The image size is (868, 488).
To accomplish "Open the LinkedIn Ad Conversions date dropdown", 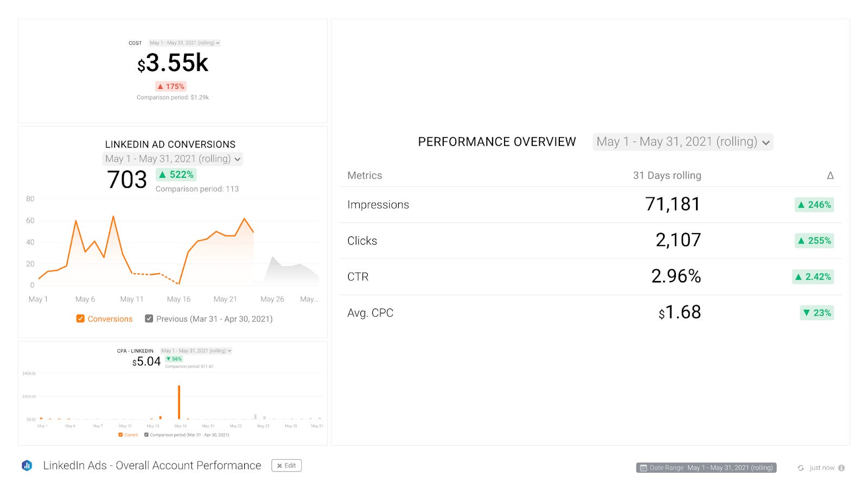I will pyautogui.click(x=173, y=159).
